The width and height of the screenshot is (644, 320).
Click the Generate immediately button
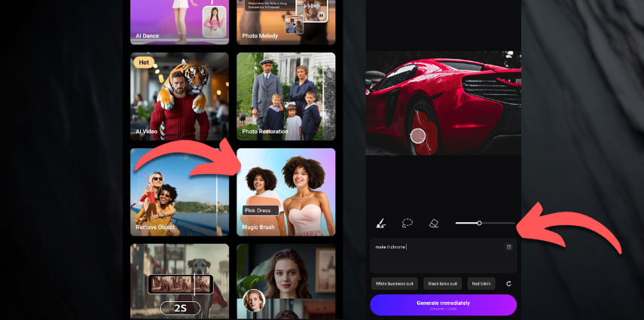tap(443, 305)
